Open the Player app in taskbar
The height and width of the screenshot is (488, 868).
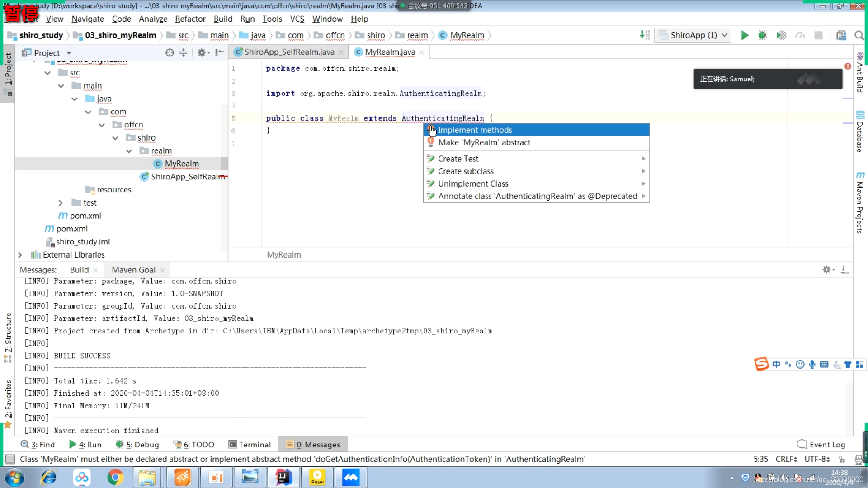(317, 477)
